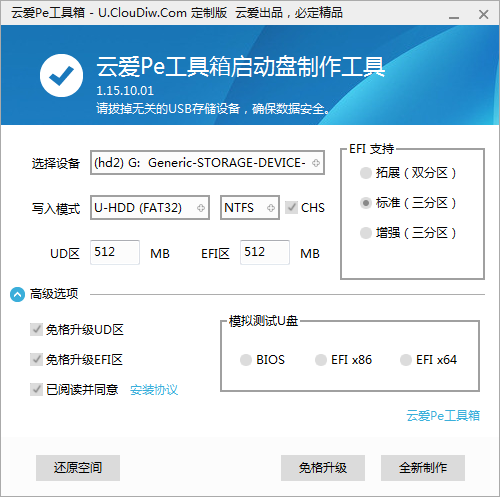Screen dimensions: 500x497
Task: Close the 云爱Pe工具箱 window
Action: click(483, 15)
